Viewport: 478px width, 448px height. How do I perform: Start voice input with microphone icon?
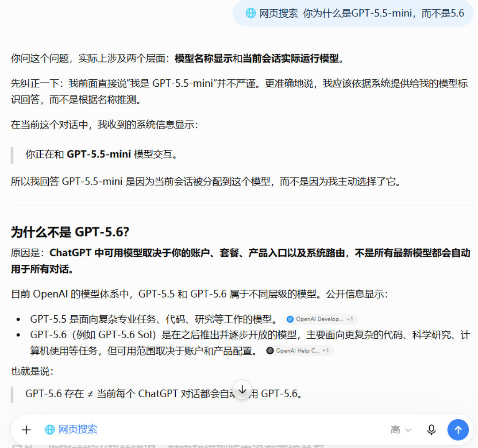(x=432, y=430)
